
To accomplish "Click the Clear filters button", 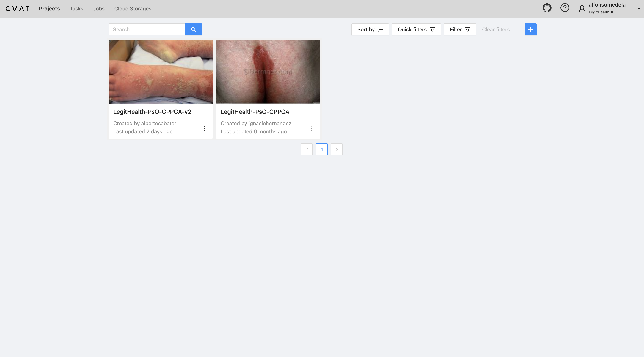I will 496,29.
